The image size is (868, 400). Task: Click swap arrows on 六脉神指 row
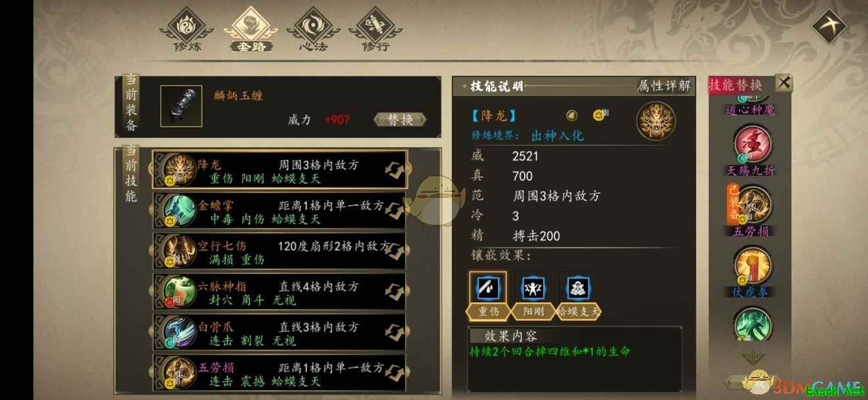[x=394, y=292]
